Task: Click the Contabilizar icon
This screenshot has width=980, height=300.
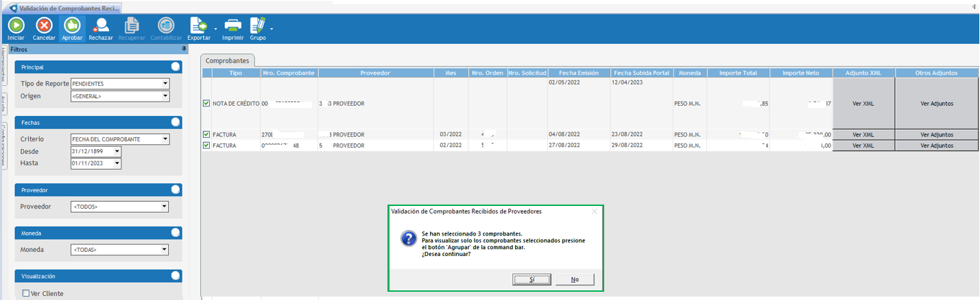Action: pyautogui.click(x=165, y=25)
